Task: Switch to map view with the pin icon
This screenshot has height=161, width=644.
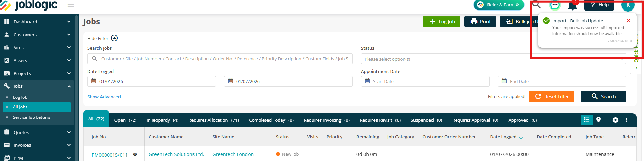Action: 599,120
